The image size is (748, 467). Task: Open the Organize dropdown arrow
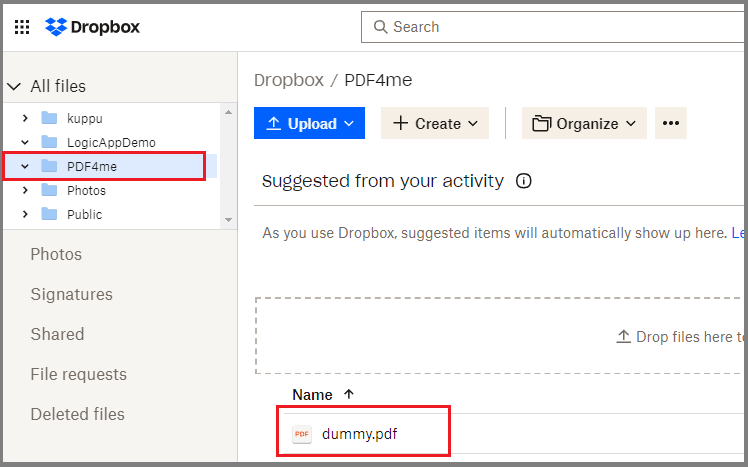pos(631,124)
